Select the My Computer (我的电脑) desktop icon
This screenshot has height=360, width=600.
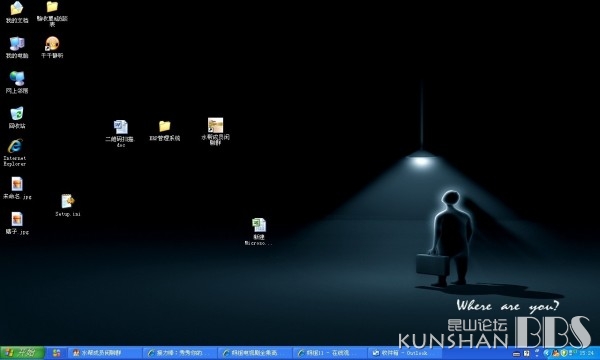click(x=17, y=47)
